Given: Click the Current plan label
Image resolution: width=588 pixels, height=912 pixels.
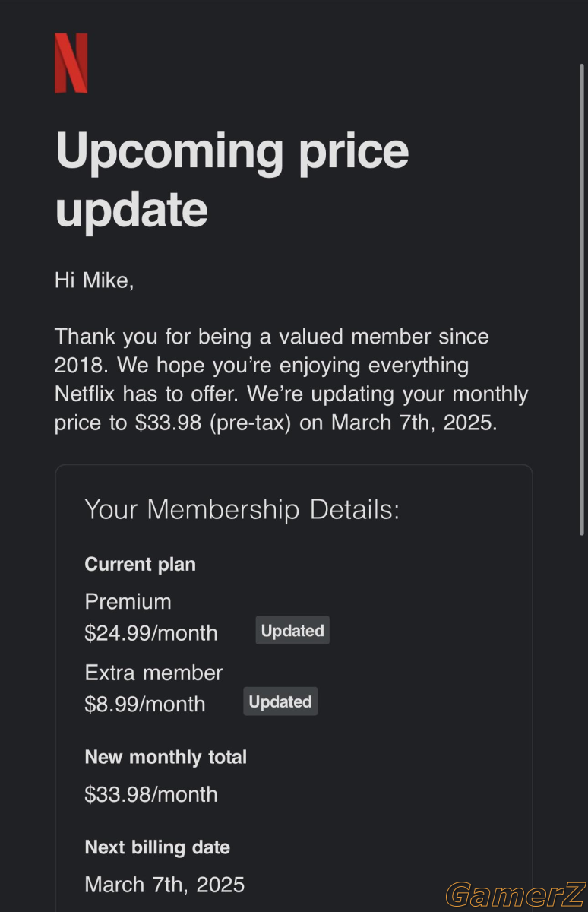Looking at the screenshot, I should 141,565.
